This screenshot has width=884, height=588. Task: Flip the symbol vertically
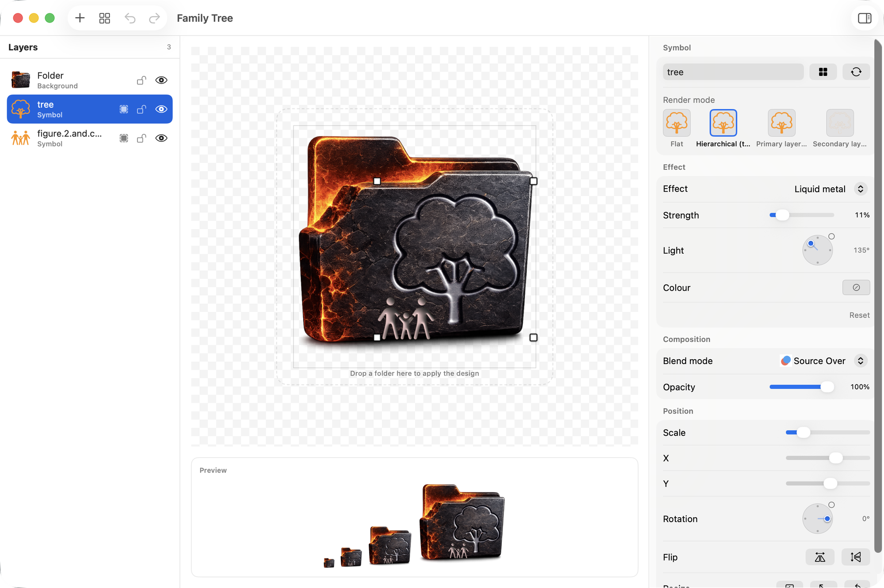tap(856, 557)
